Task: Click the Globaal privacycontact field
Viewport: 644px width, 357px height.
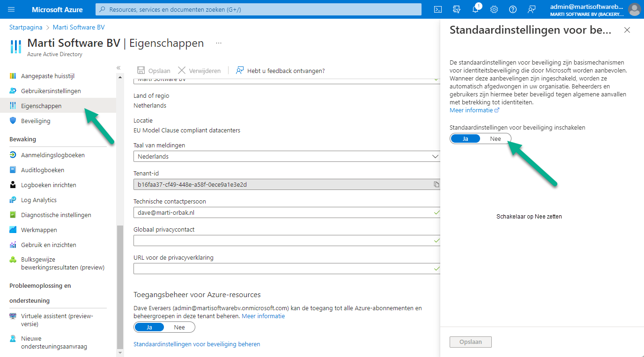Action: (287, 240)
